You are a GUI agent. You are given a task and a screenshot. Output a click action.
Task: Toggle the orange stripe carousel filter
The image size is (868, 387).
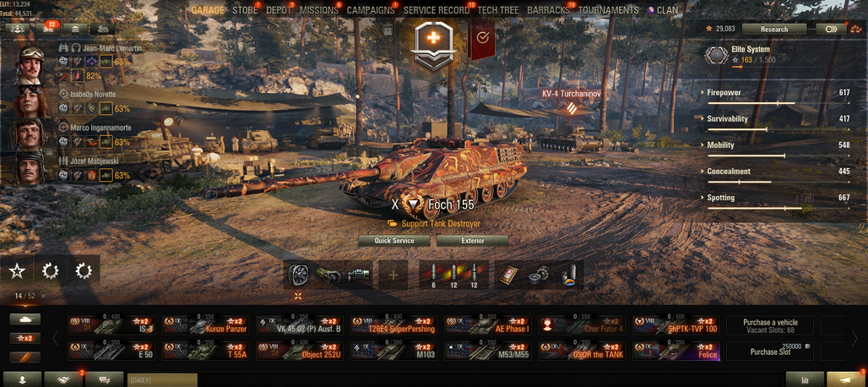click(x=25, y=357)
